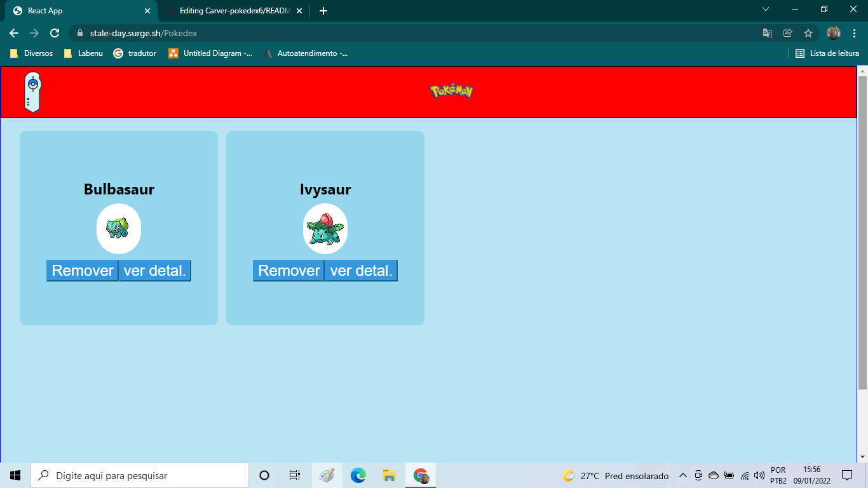Expand the hidden system tray icons
868x488 pixels.
pyautogui.click(x=683, y=475)
